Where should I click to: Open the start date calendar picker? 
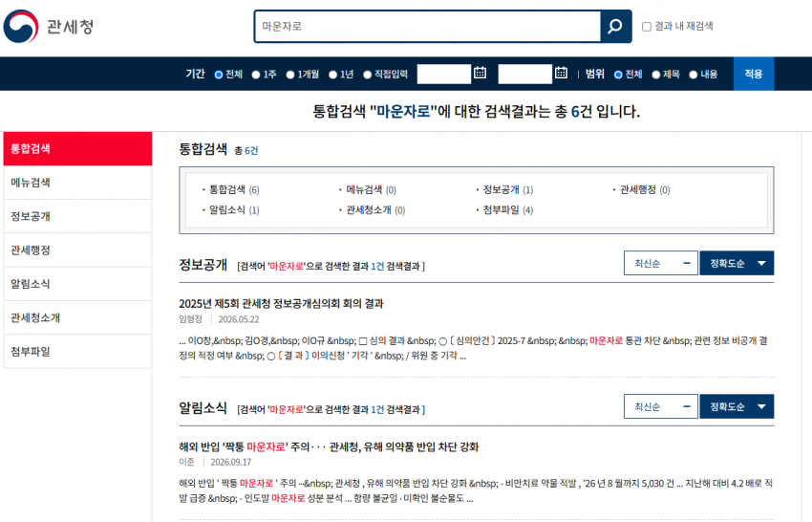(x=481, y=73)
